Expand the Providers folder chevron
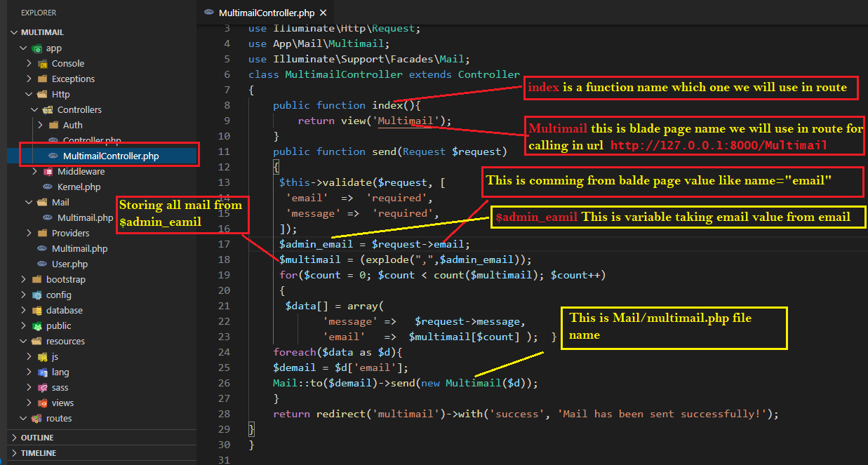Image resolution: width=868 pixels, height=465 pixels. tap(29, 234)
